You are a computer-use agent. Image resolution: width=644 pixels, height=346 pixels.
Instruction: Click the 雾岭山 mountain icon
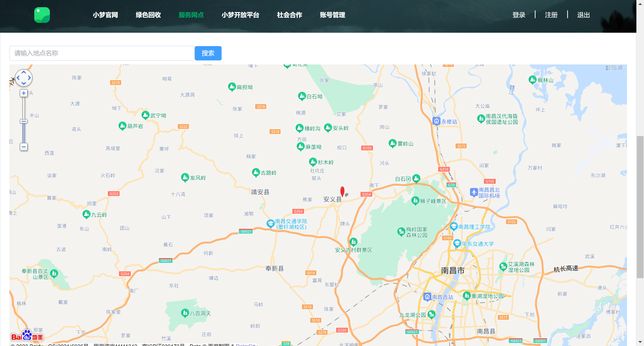(392, 143)
